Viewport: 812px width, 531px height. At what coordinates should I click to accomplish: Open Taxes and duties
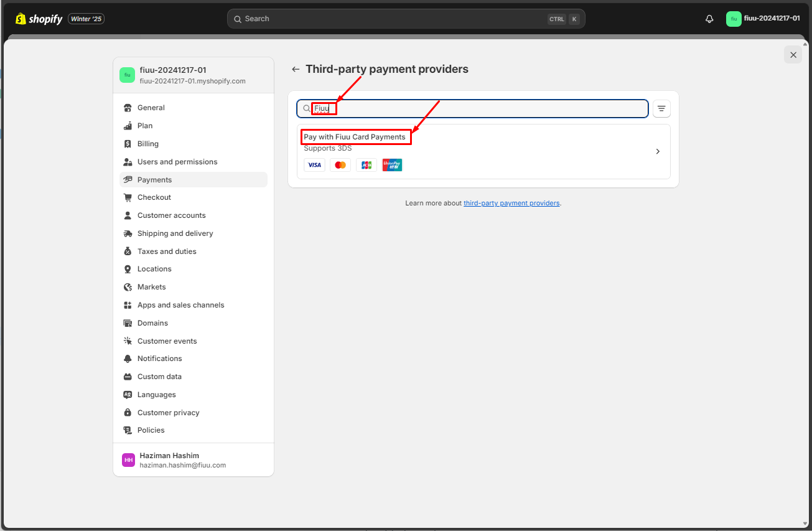pyautogui.click(x=194, y=251)
